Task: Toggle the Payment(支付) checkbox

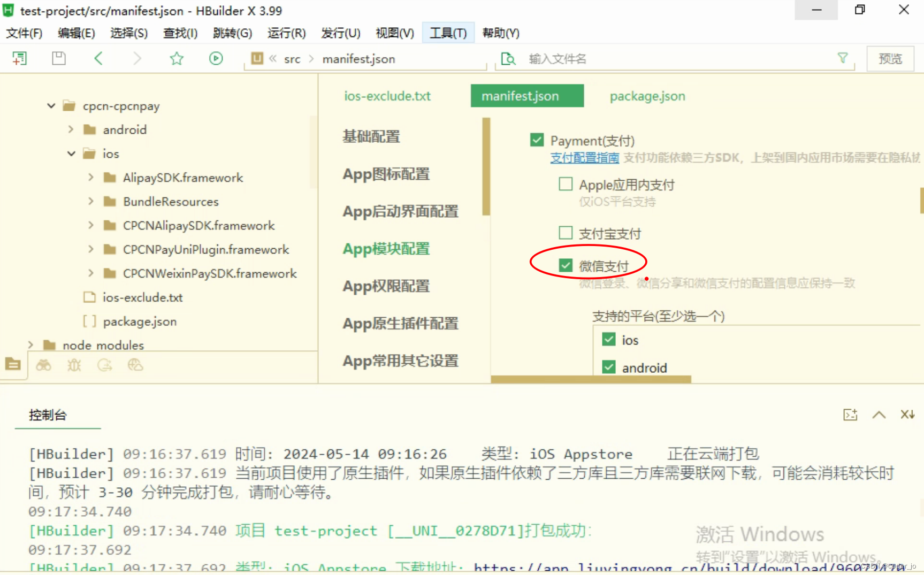Action: (x=537, y=140)
